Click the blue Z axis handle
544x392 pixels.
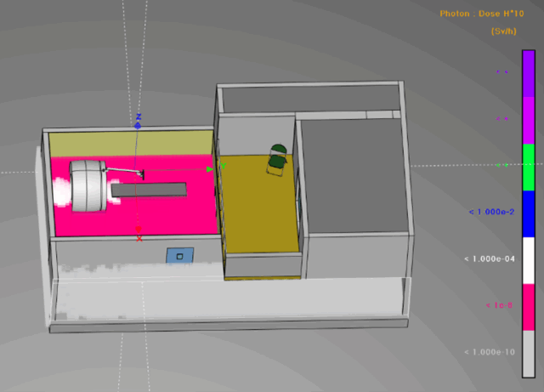[x=139, y=124]
